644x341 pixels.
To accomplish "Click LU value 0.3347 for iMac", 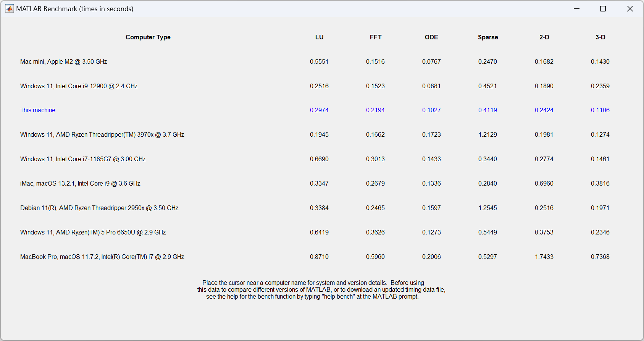I will 319,183.
